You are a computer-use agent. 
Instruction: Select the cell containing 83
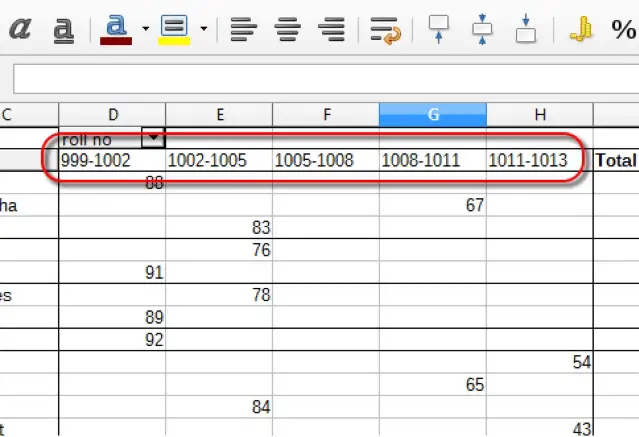219,227
